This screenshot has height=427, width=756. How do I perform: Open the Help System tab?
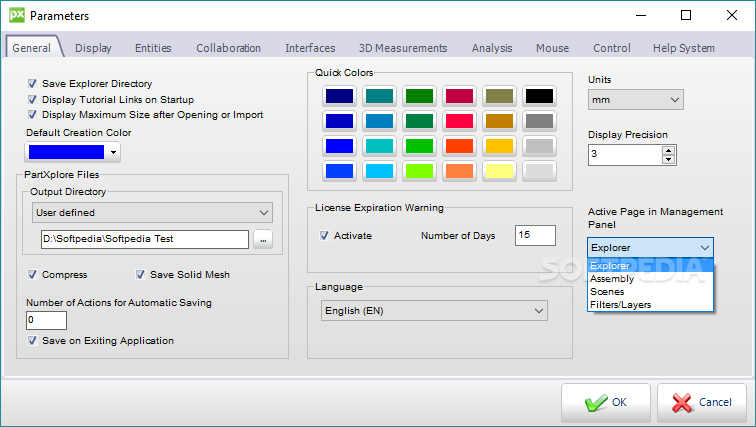(x=684, y=48)
